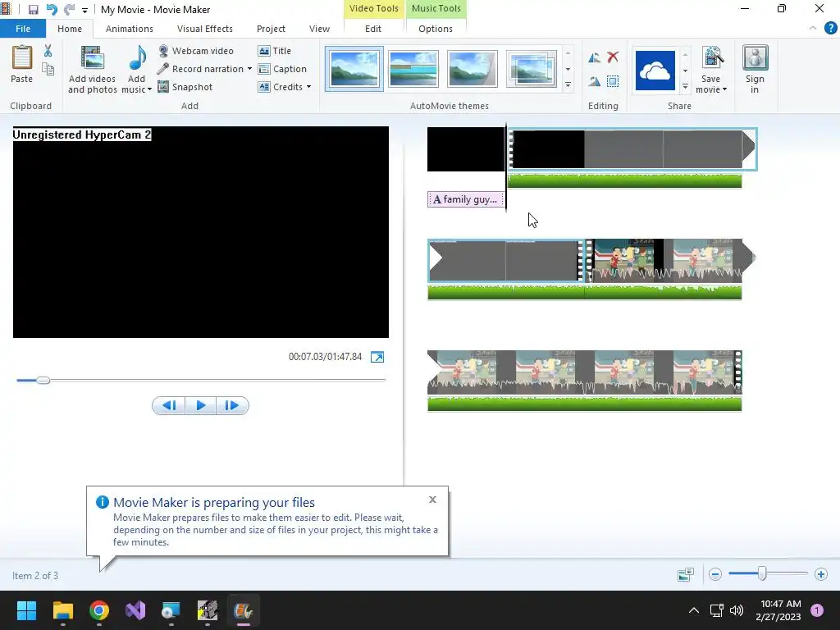Screen dimensions: 840x630
Task: Customize Quick Access Toolbar dropdown
Action: click(84, 10)
